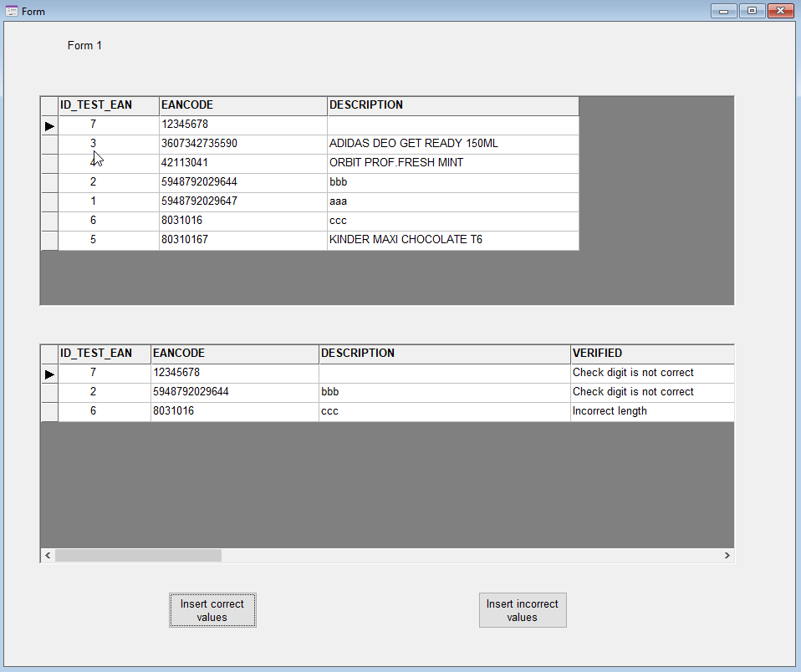Click the Form window title bar icon
Viewport: 801px width, 672px height.
tap(12, 11)
